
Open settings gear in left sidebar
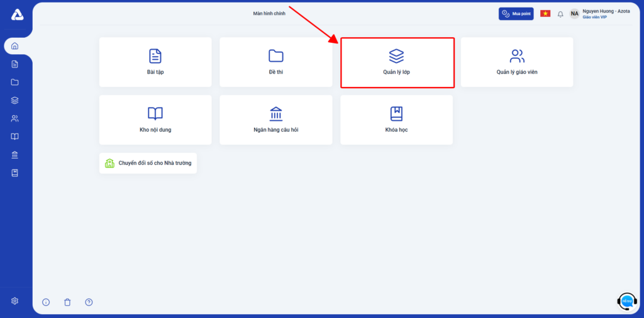point(15,301)
